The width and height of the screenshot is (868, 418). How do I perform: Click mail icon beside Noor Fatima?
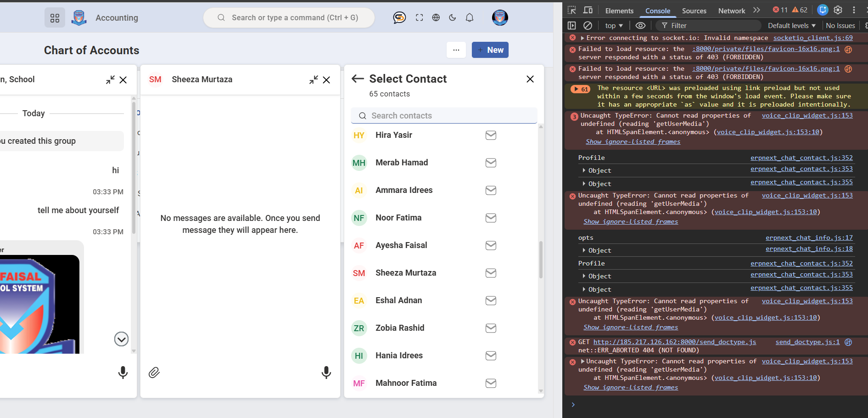tap(491, 218)
